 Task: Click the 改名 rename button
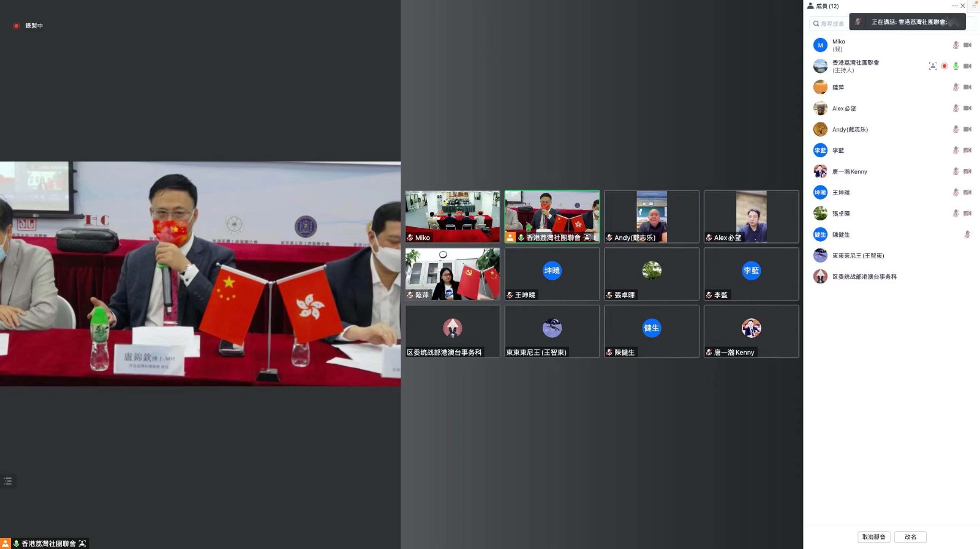tap(910, 537)
